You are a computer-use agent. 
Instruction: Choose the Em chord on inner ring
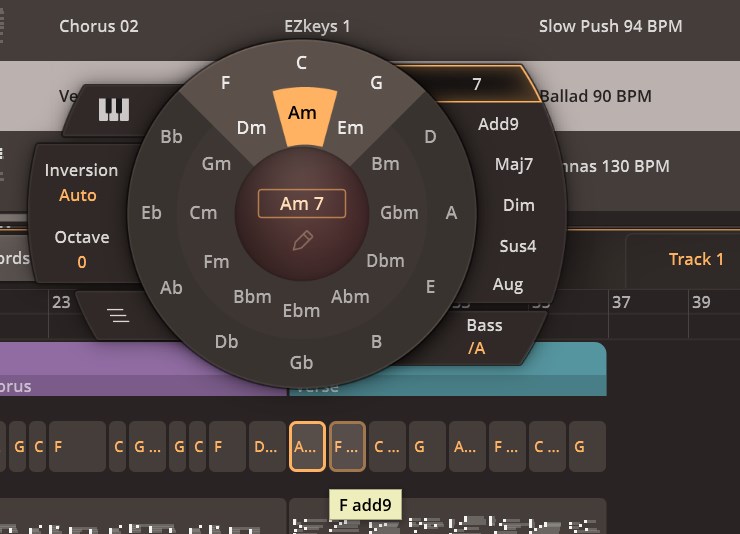(350, 127)
